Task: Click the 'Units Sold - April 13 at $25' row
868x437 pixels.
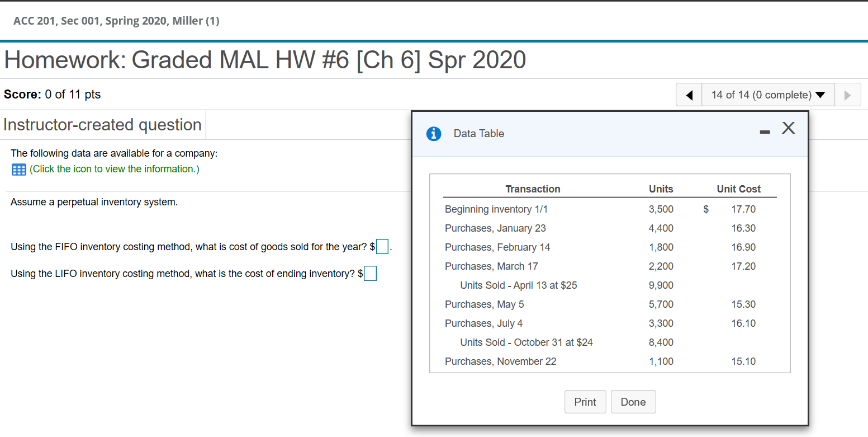Action: [x=518, y=285]
